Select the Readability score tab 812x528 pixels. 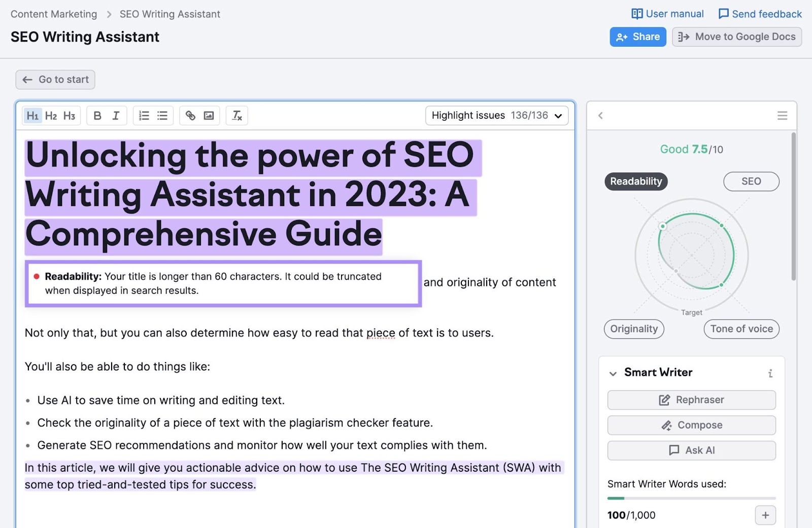(636, 182)
